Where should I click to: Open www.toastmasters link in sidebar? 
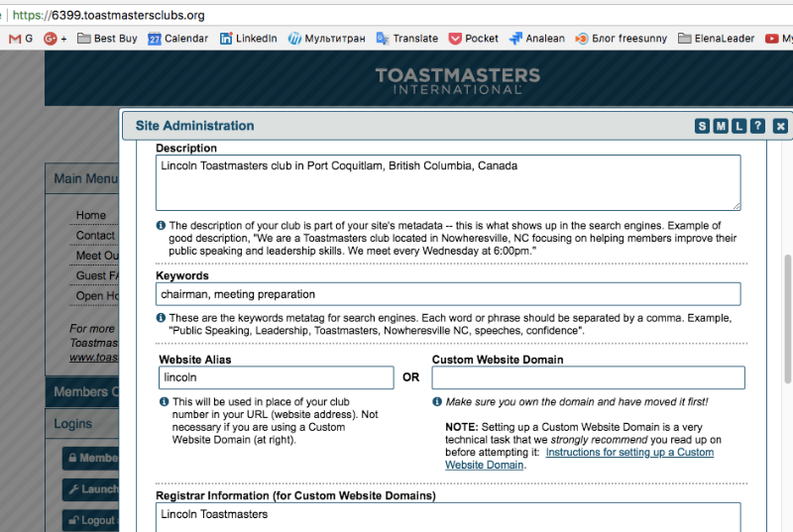coord(93,358)
